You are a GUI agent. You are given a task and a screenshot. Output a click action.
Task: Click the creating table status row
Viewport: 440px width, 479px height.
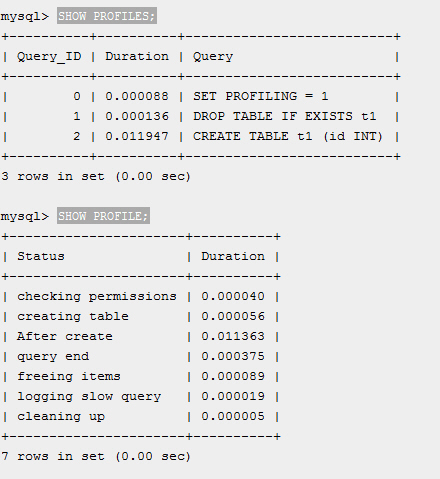tap(141, 316)
